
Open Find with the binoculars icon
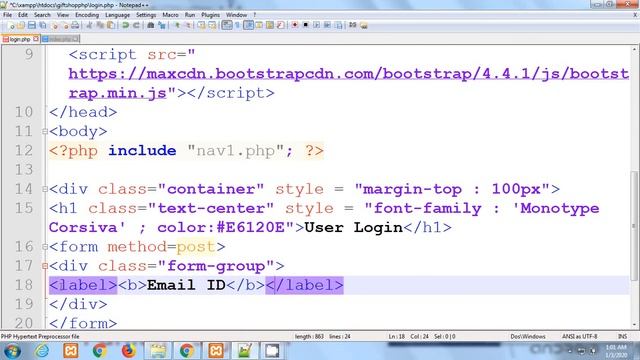151,25
